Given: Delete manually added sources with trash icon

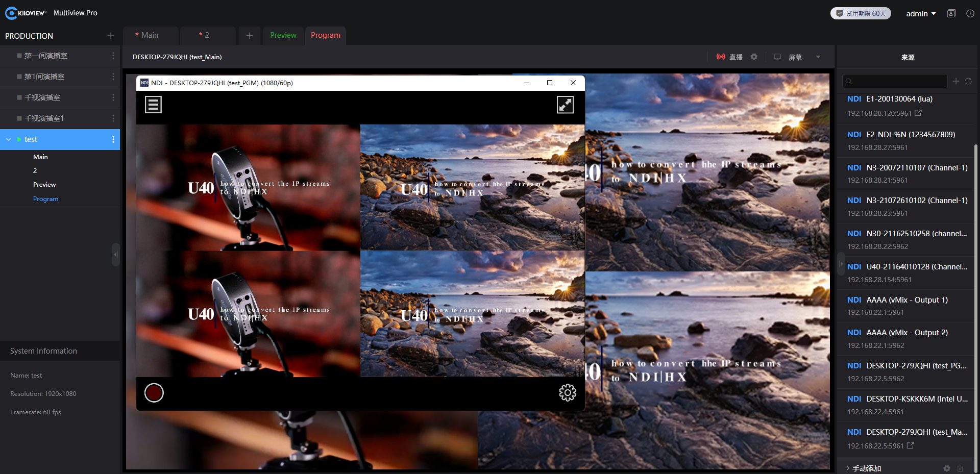Looking at the screenshot, I should [x=960, y=468].
